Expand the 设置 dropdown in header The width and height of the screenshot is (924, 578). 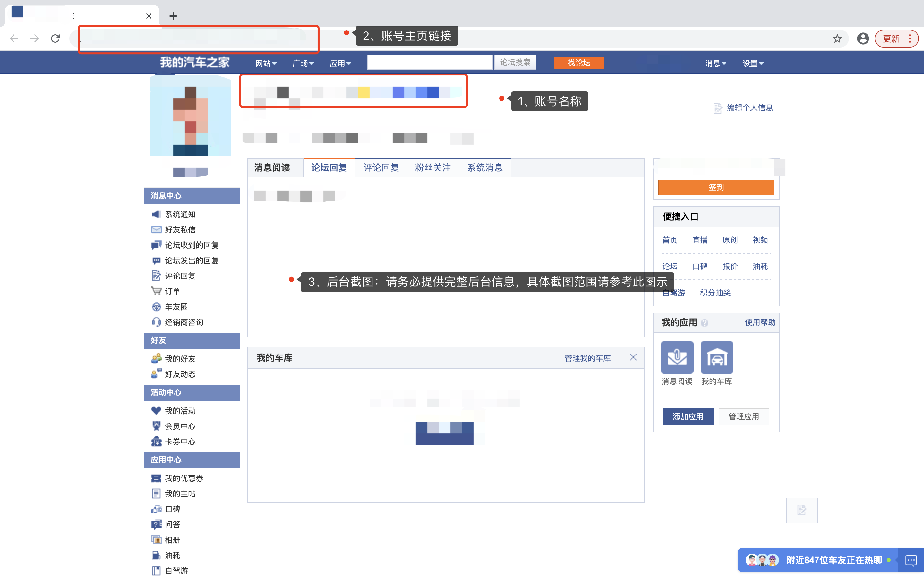click(753, 63)
